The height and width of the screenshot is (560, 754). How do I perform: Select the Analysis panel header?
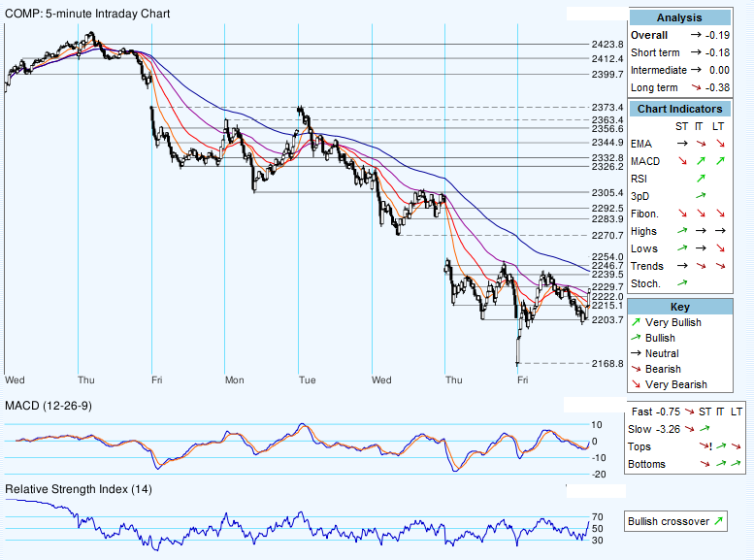pyautogui.click(x=679, y=17)
